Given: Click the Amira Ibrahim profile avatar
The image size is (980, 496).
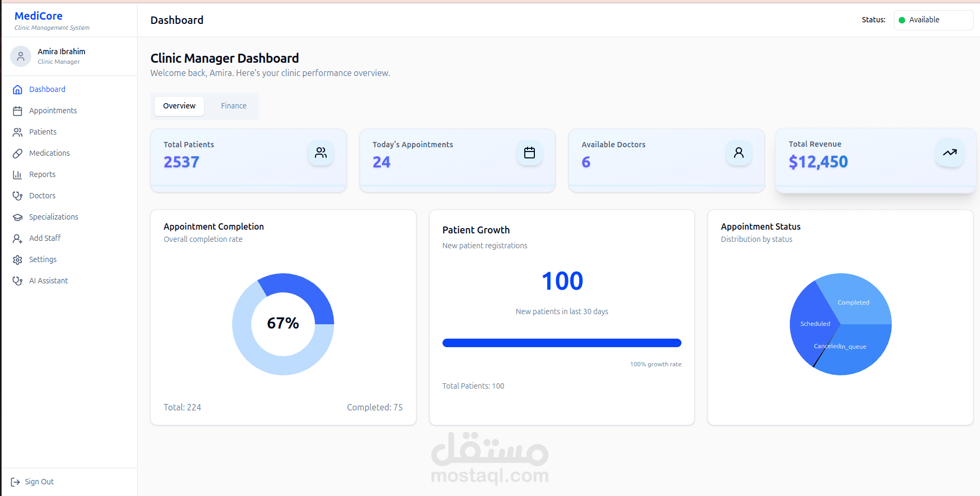Looking at the screenshot, I should coord(20,56).
